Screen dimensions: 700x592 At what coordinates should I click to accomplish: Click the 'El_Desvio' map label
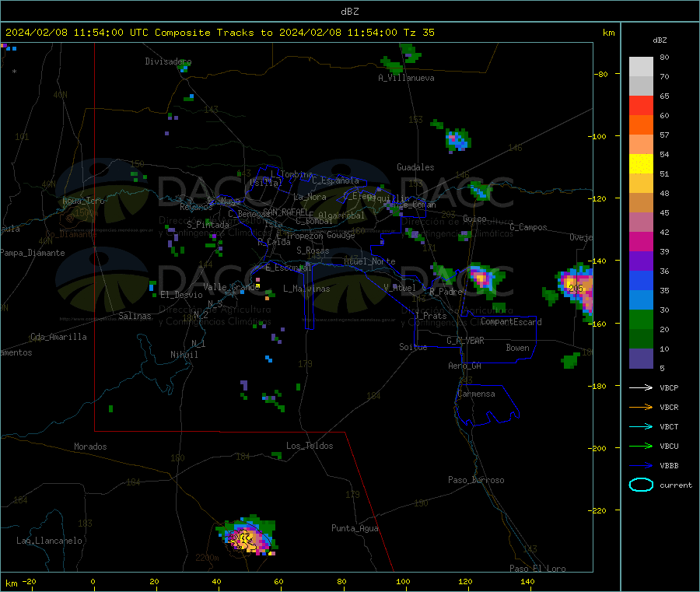tap(181, 295)
